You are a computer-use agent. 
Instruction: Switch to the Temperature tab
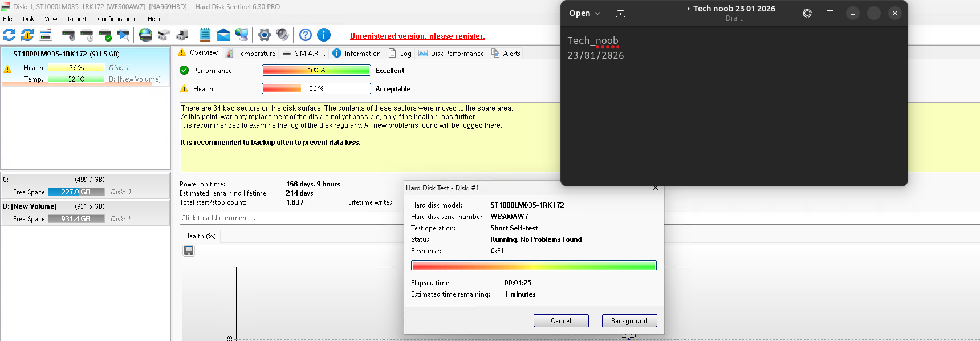251,54
